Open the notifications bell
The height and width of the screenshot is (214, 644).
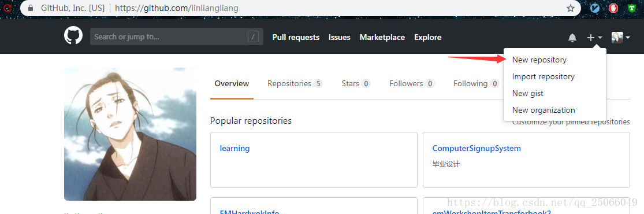[x=572, y=38]
